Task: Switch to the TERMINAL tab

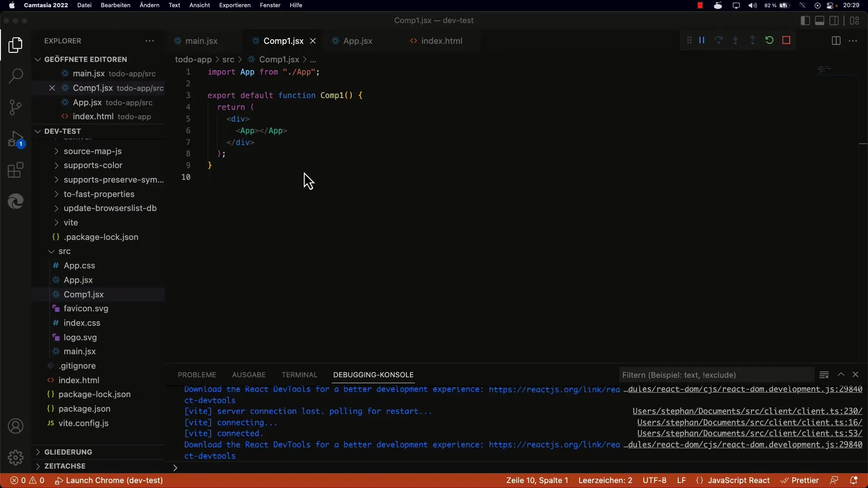Action: [299, 375]
